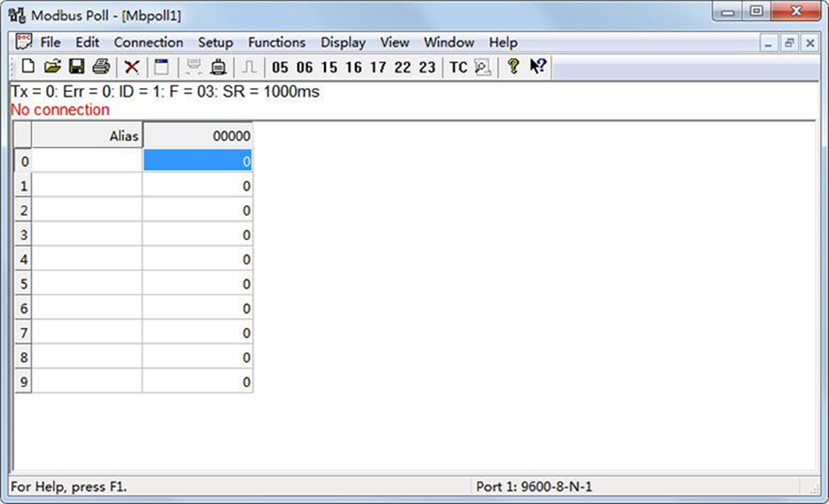Viewport: 829px width, 504px height.
Task: Minimize the Mbpoll1 child window
Action: coord(768,43)
